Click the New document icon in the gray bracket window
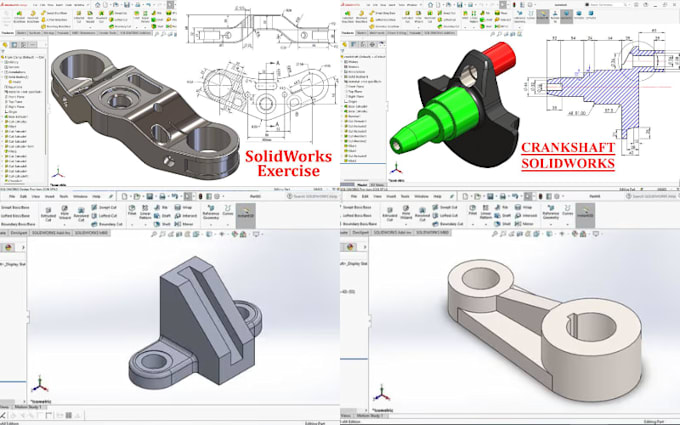This screenshot has height=425, width=680. (x=124, y=196)
